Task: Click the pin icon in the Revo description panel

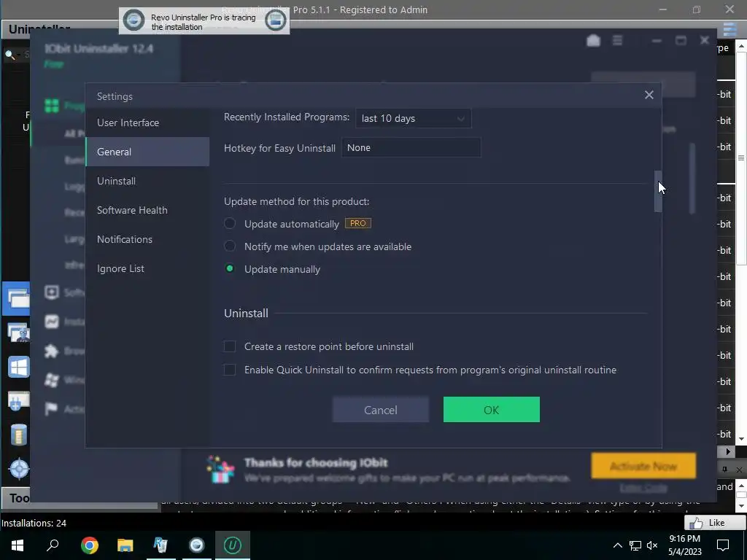Action: pyautogui.click(x=724, y=470)
